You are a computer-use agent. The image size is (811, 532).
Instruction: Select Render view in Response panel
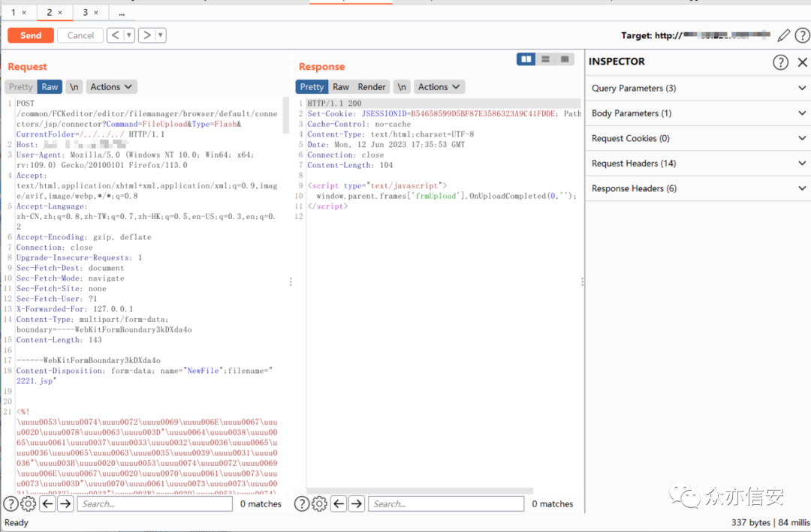coord(372,87)
